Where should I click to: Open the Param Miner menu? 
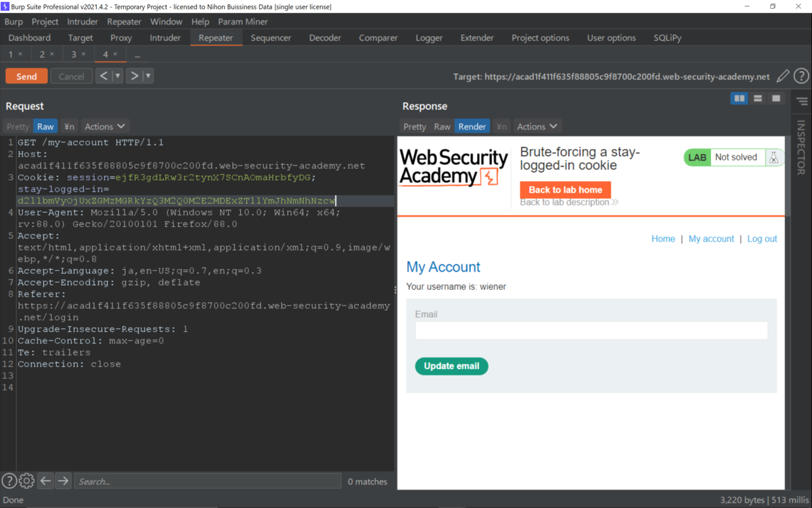(243, 22)
